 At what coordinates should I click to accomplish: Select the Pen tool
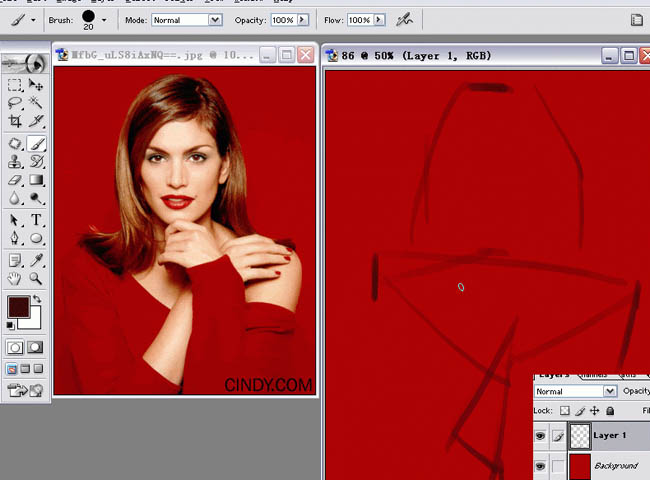coord(15,238)
